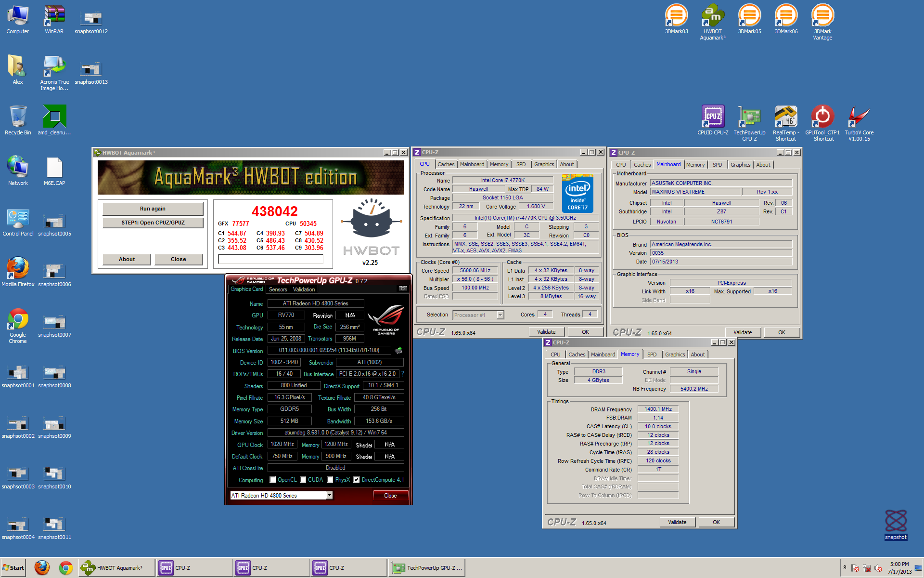Viewport: 924px width, 578px height.
Task: Open the 3DMark Vantage desktop icon
Action: click(822, 22)
